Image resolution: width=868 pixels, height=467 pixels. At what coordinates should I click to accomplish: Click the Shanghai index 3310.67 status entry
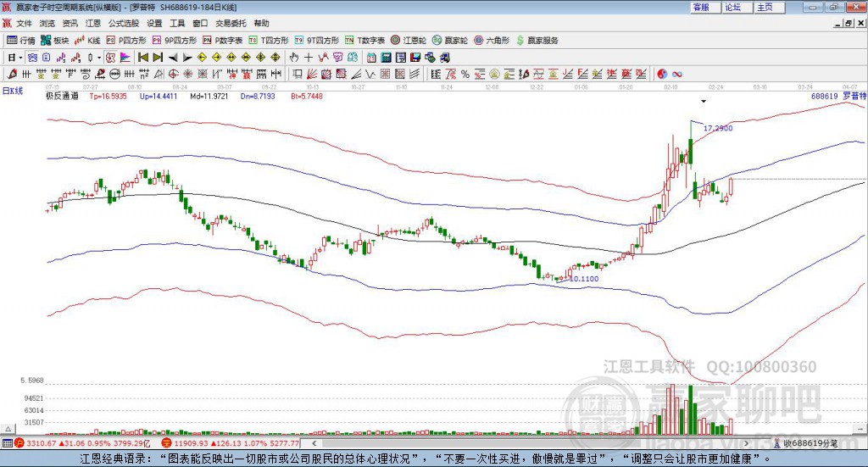(82, 443)
